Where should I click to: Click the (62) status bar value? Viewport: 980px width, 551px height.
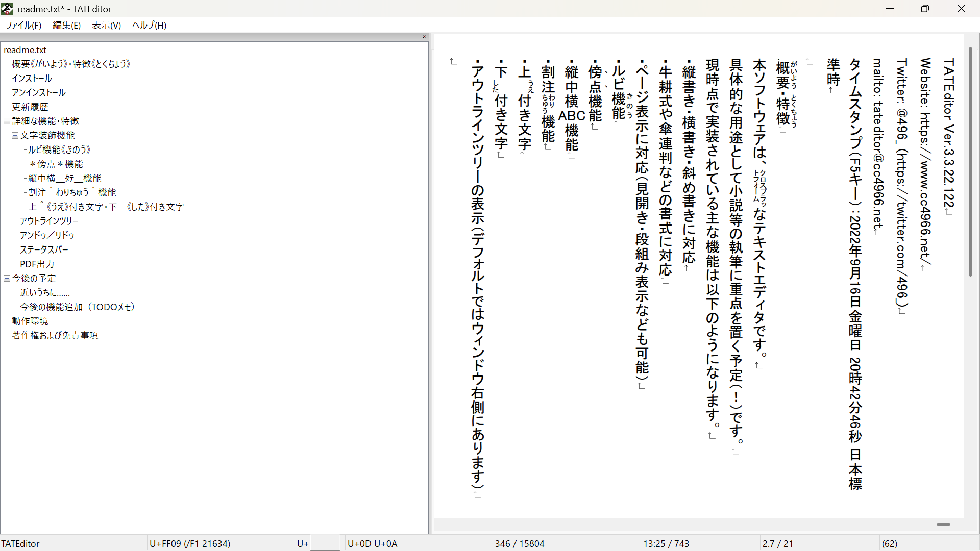(x=890, y=544)
